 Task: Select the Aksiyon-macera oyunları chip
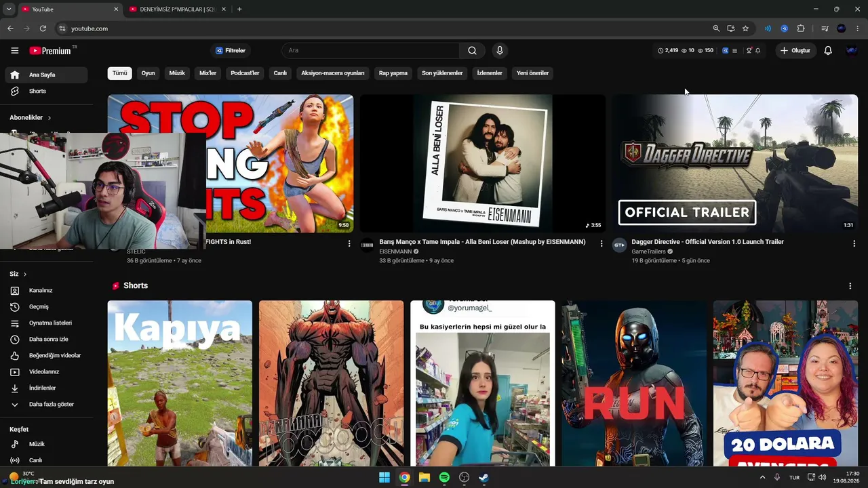coord(333,73)
